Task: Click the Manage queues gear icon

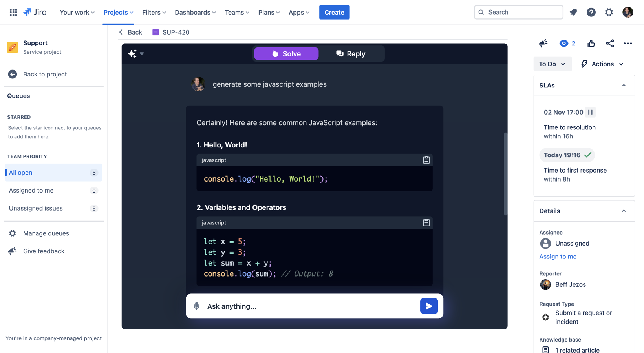Action: click(13, 233)
